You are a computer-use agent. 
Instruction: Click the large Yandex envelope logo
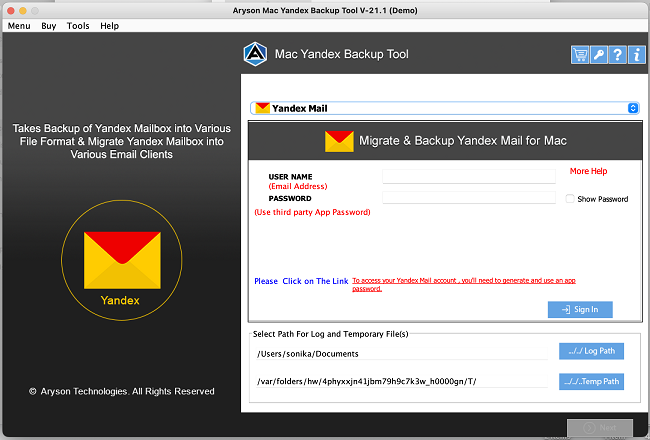pos(122,260)
